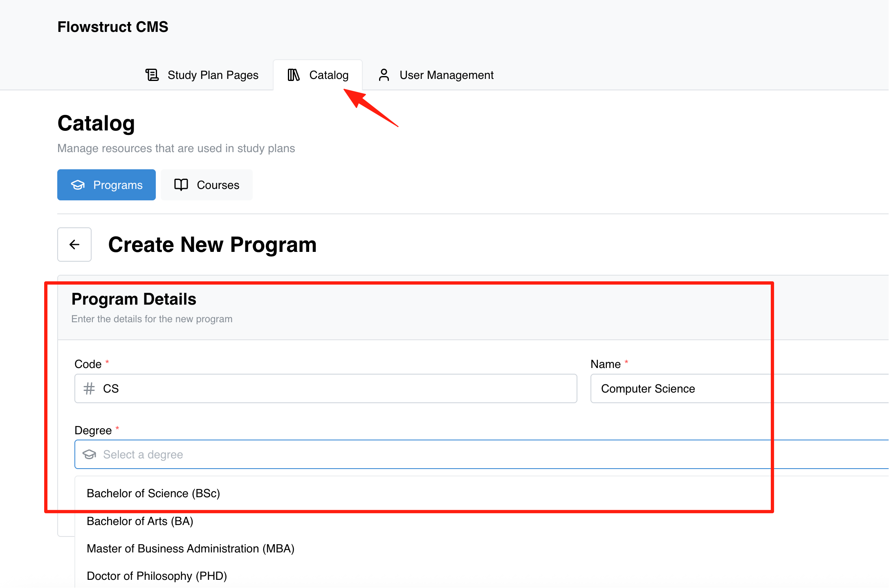The image size is (889, 588).
Task: Click the Catalog page heading
Action: (96, 123)
